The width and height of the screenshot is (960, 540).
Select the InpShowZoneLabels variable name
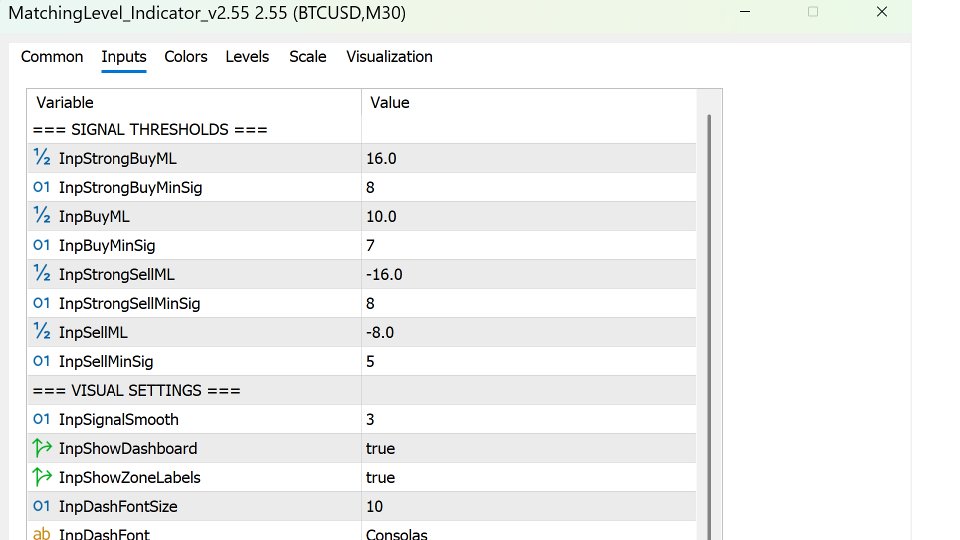click(x=130, y=478)
